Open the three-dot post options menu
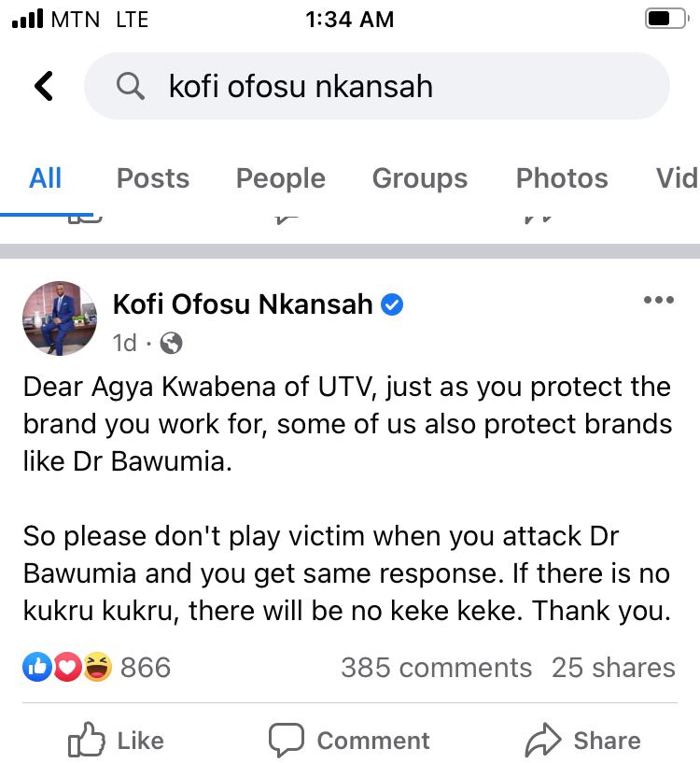This screenshot has height=763, width=700. (659, 300)
